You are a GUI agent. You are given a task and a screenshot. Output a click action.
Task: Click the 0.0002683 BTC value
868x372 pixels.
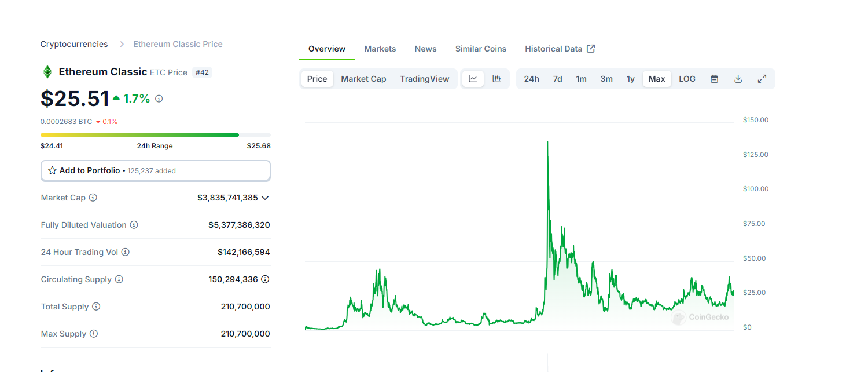[66, 122]
